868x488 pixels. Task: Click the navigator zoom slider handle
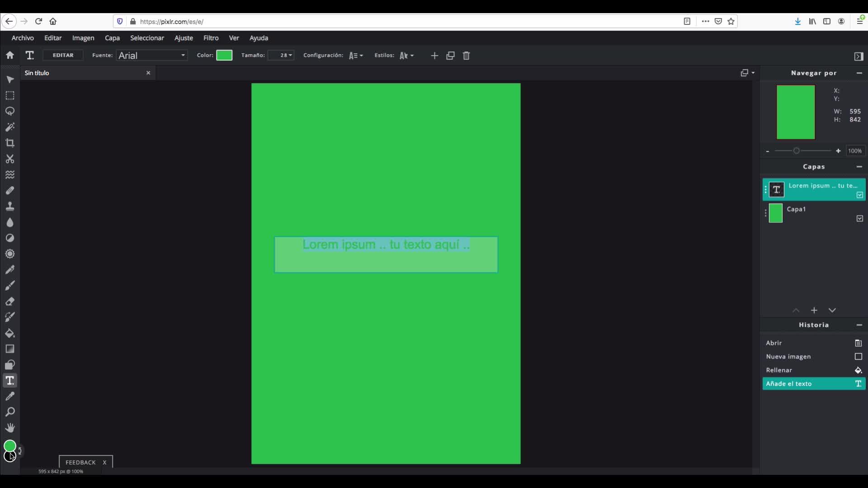click(x=797, y=151)
